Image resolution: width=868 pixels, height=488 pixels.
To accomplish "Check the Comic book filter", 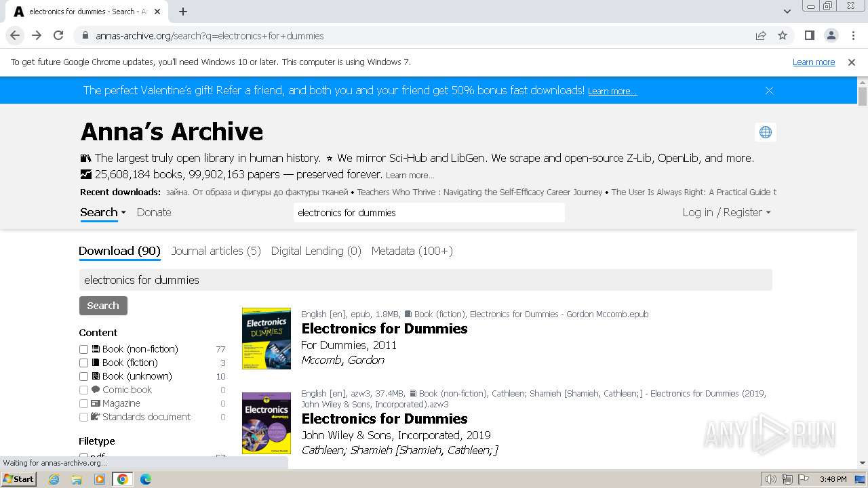I will (83, 390).
